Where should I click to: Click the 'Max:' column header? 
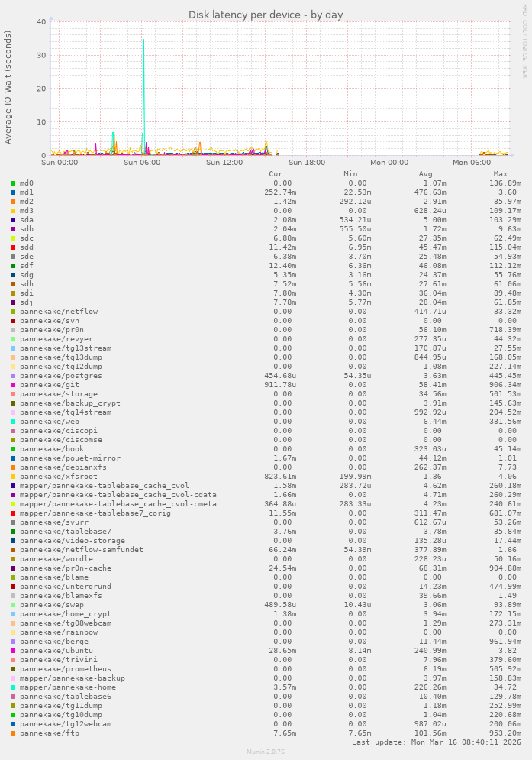503,174
